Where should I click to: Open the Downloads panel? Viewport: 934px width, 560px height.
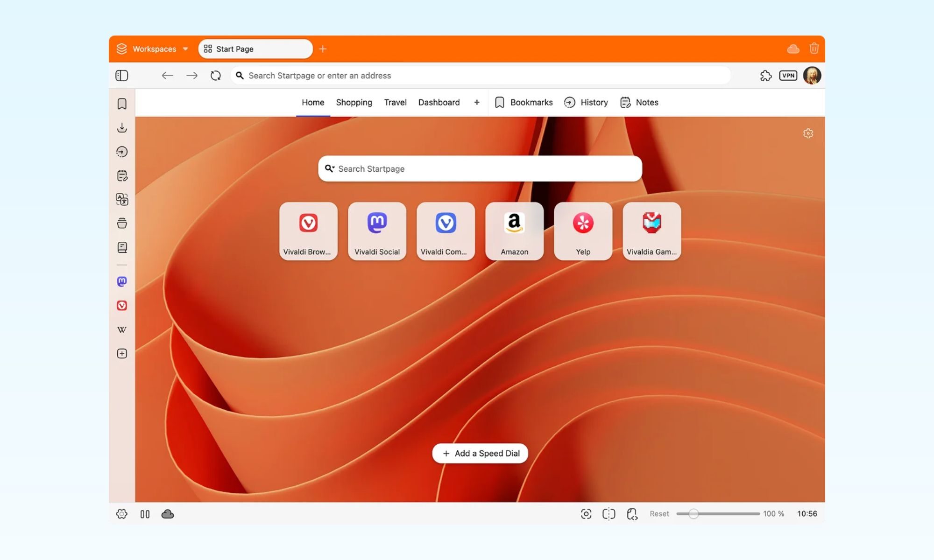(x=122, y=127)
